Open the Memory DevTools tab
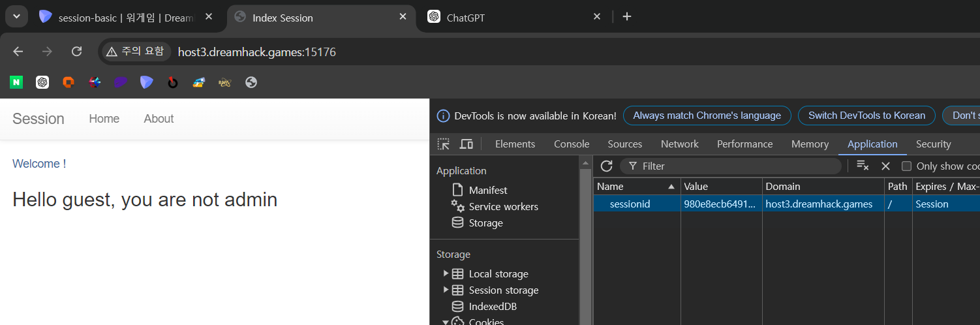The height and width of the screenshot is (325, 980). [x=810, y=144]
